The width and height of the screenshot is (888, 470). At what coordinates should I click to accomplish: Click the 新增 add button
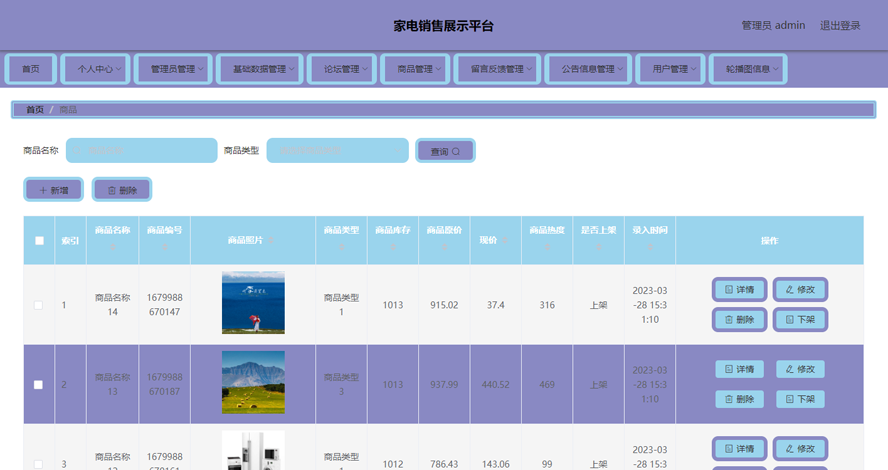point(54,190)
